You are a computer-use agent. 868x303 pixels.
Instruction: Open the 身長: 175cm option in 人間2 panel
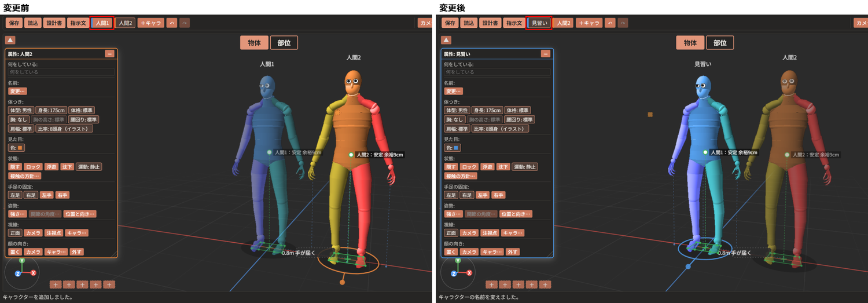(52, 110)
